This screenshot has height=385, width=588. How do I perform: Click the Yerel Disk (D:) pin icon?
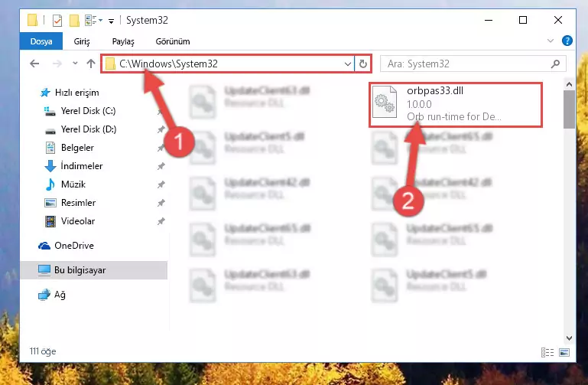click(161, 129)
